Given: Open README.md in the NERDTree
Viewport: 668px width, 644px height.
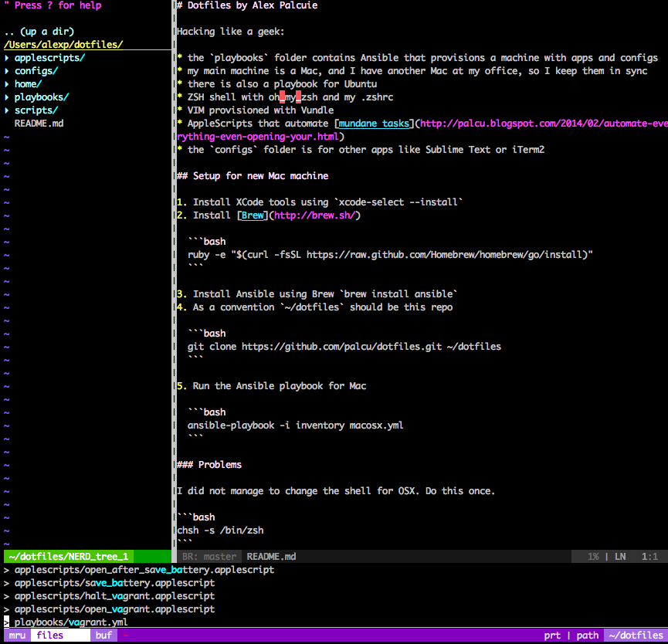Looking at the screenshot, I should pos(39,124).
